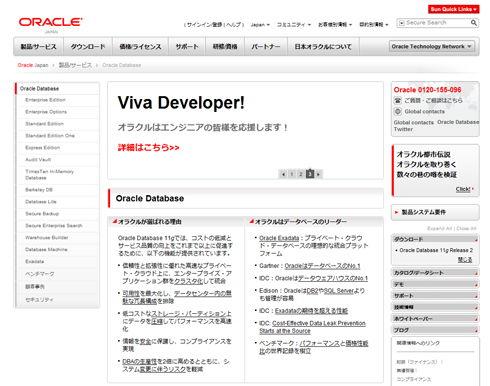Expand the ブログ section
490x386 pixels.
pyautogui.click(x=435, y=330)
